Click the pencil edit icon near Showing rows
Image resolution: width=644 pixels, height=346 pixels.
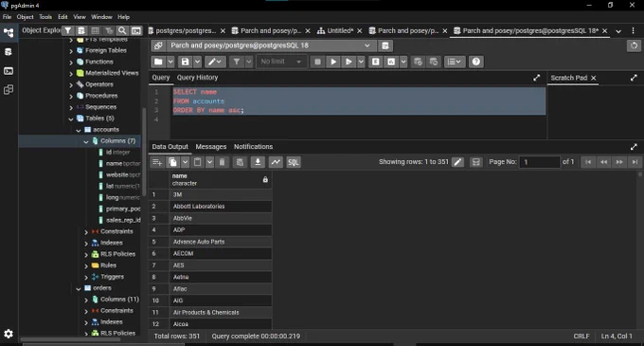coord(457,162)
